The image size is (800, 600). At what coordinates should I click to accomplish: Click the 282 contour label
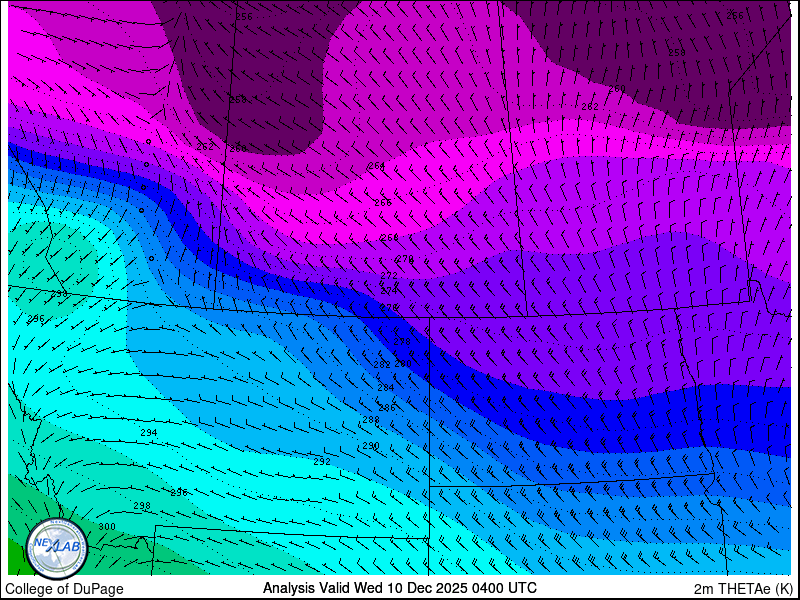382,364
